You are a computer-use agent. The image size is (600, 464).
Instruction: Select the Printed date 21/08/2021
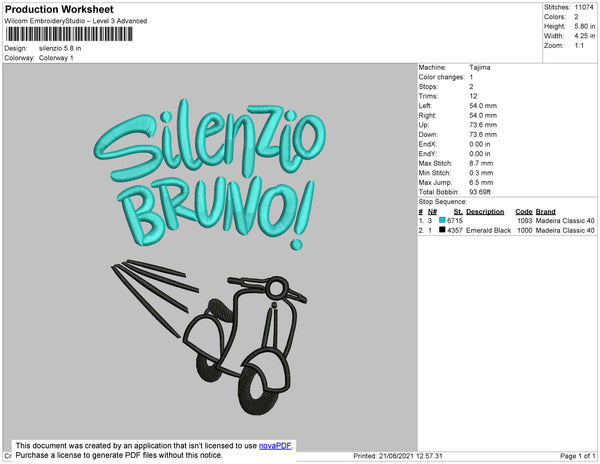(x=397, y=456)
